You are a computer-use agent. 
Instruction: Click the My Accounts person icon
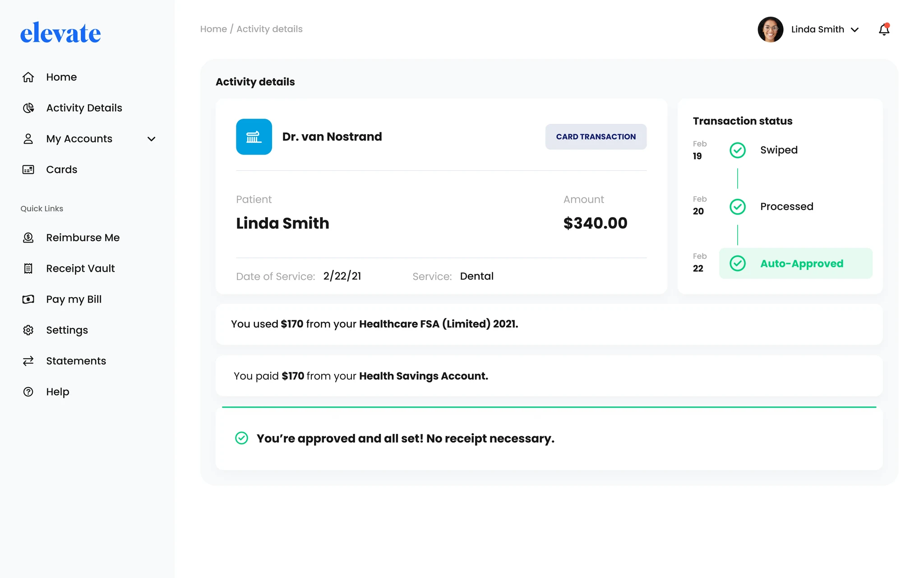[x=28, y=139]
